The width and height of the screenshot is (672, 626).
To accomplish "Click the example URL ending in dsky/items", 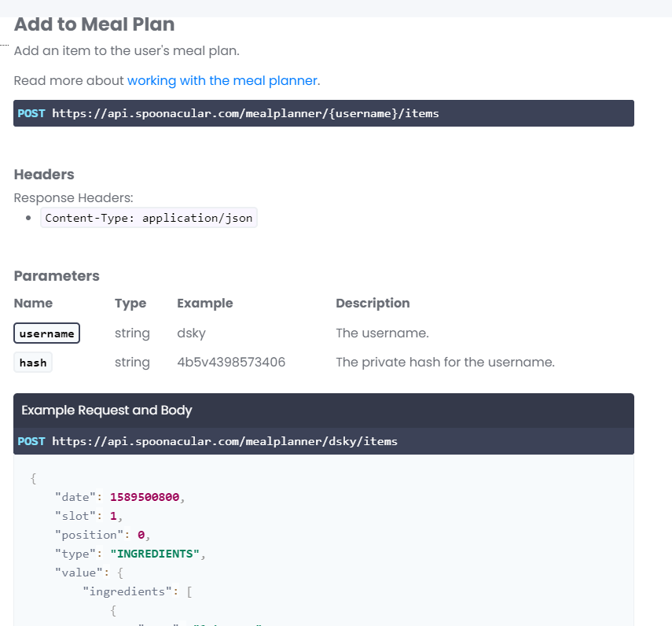I will [225, 441].
